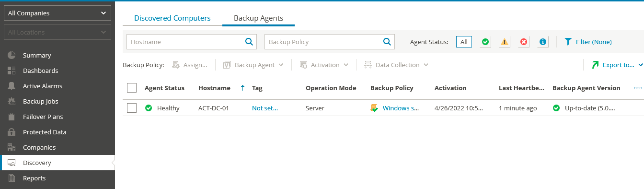Sort the table by the Hostname column
This screenshot has height=189, width=644.
pyautogui.click(x=214, y=88)
